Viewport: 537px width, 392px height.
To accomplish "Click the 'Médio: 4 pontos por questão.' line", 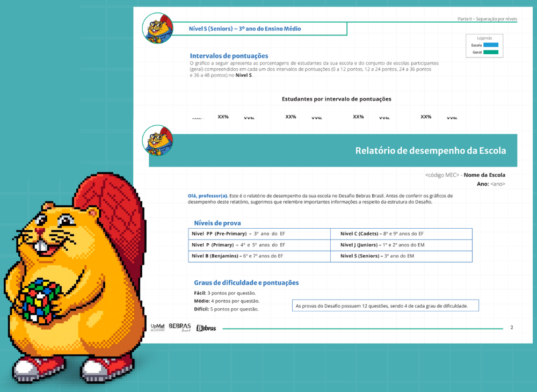I will coord(227,301).
